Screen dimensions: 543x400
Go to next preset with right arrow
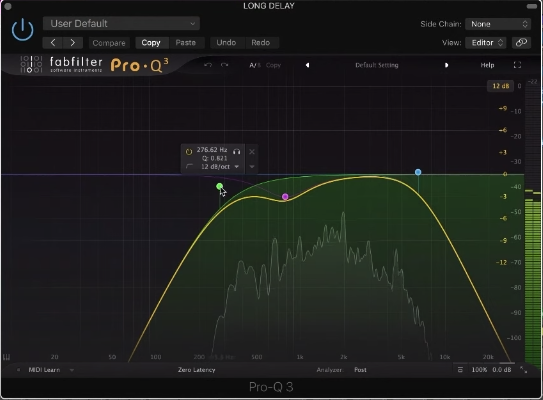coord(73,43)
